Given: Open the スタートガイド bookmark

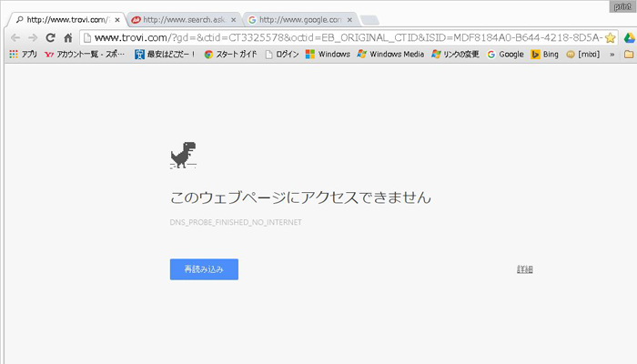Looking at the screenshot, I should [231, 54].
